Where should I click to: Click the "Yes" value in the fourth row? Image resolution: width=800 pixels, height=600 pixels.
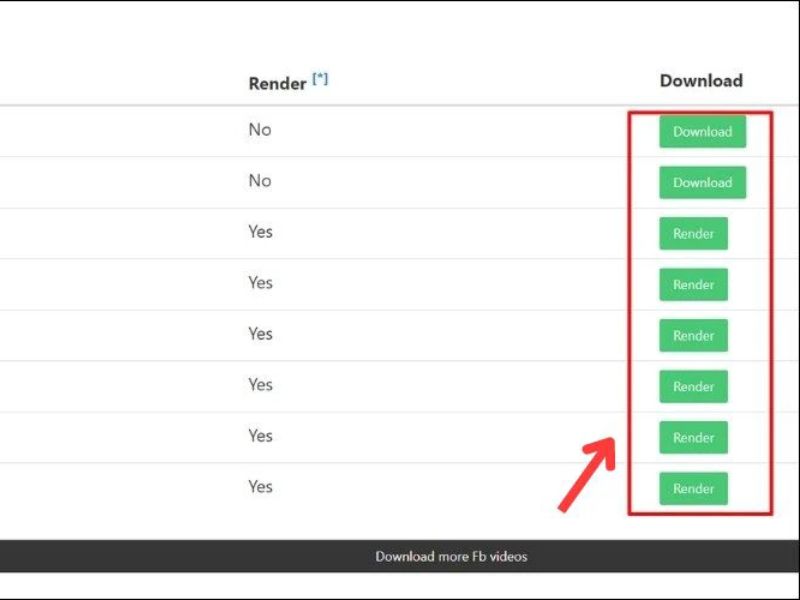pyautogui.click(x=260, y=283)
